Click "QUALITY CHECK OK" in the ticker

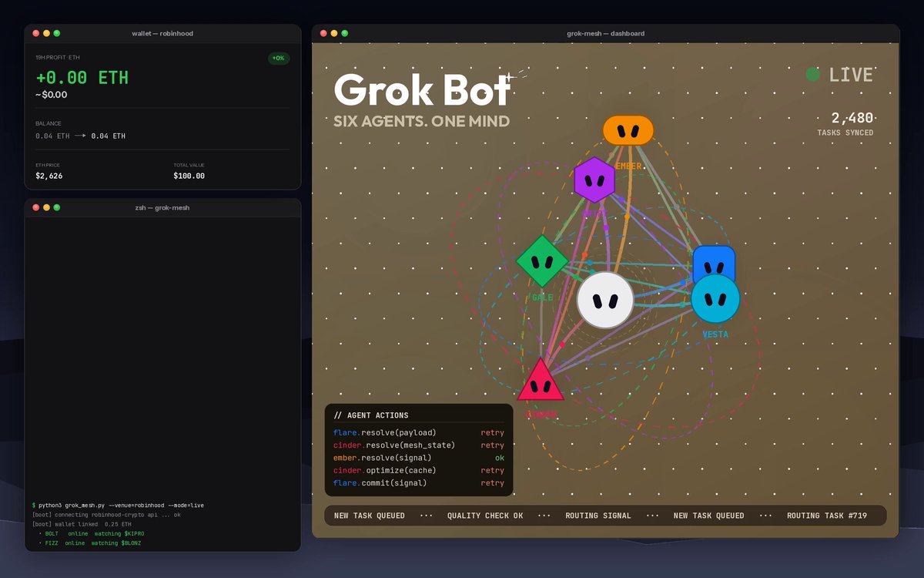[x=486, y=516]
